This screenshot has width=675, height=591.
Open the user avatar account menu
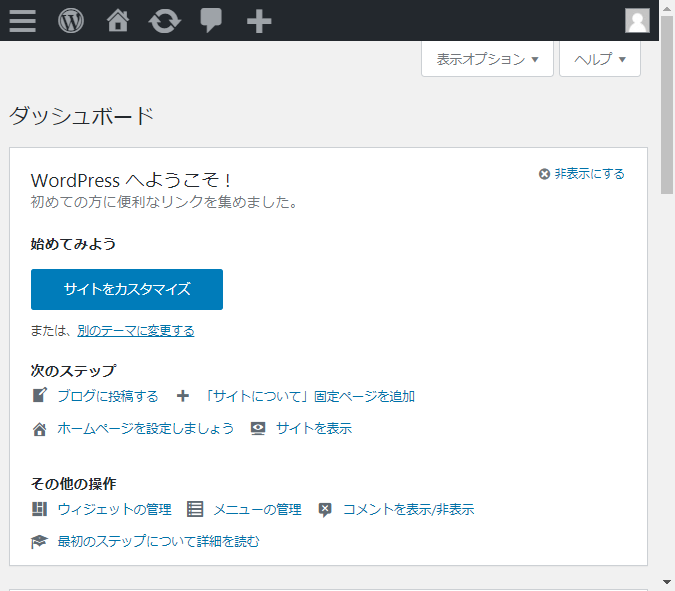pyautogui.click(x=637, y=20)
